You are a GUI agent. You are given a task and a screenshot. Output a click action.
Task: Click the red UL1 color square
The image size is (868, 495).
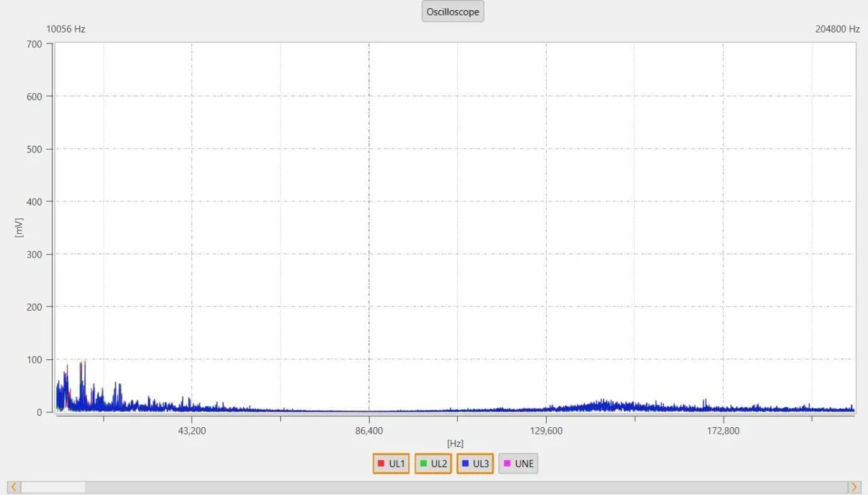coord(381,464)
